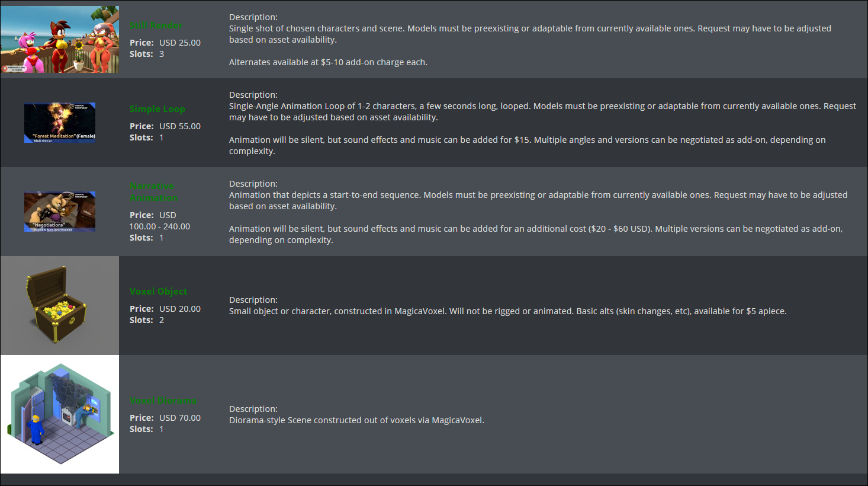Click the Still Render slots count
868x486 pixels.
(162, 54)
